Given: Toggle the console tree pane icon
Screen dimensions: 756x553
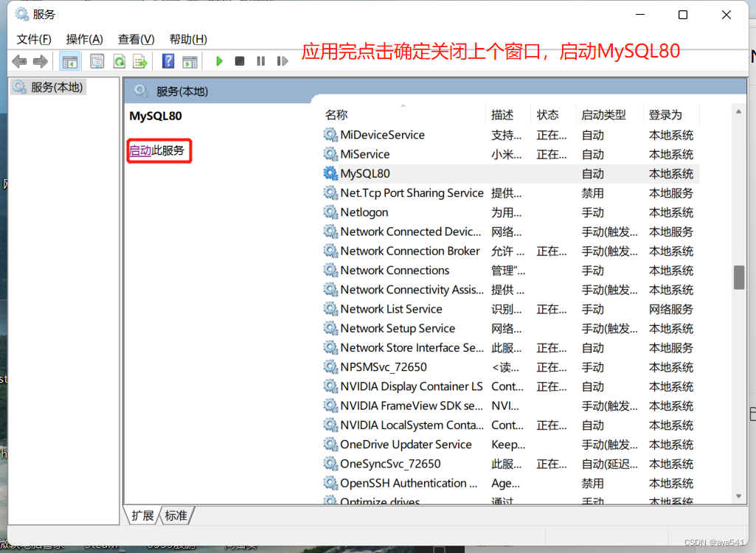Looking at the screenshot, I should [x=70, y=61].
